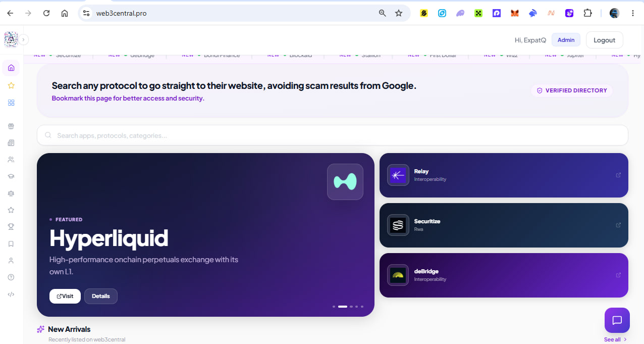The image size is (644, 344).
Task: Click the Admin badge
Action: click(566, 40)
